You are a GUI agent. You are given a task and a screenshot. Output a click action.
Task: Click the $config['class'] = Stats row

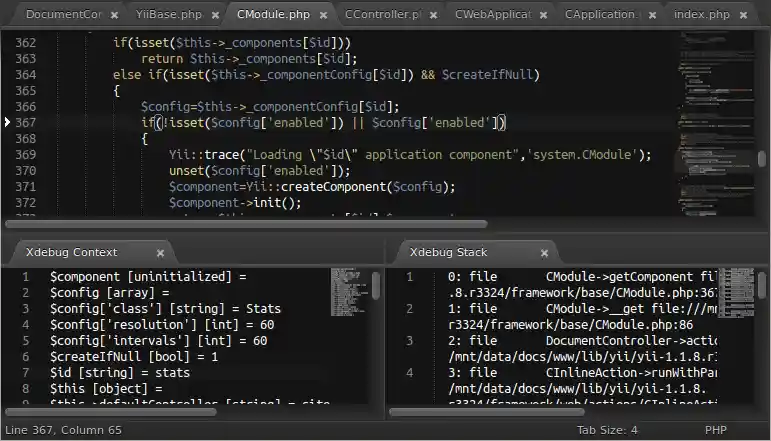165,309
